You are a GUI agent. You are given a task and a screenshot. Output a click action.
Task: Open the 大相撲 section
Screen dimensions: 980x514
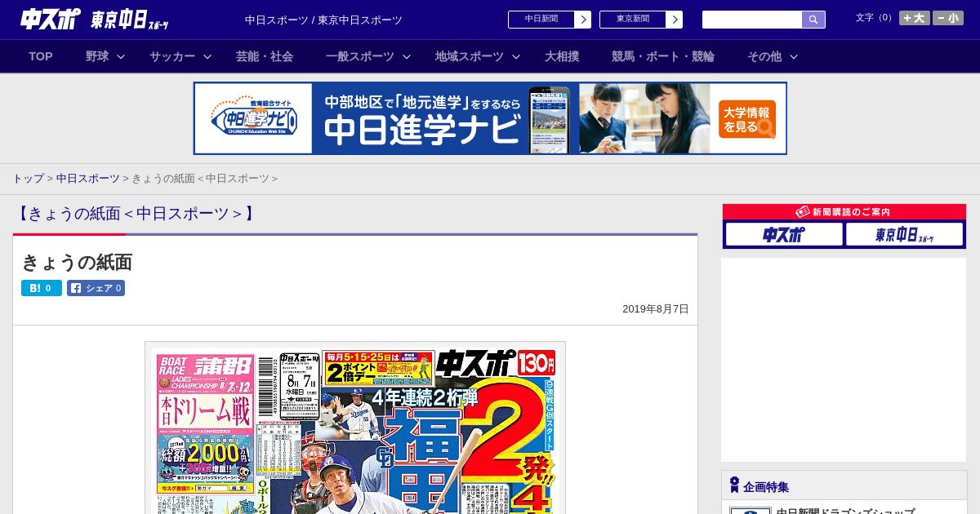tap(562, 56)
